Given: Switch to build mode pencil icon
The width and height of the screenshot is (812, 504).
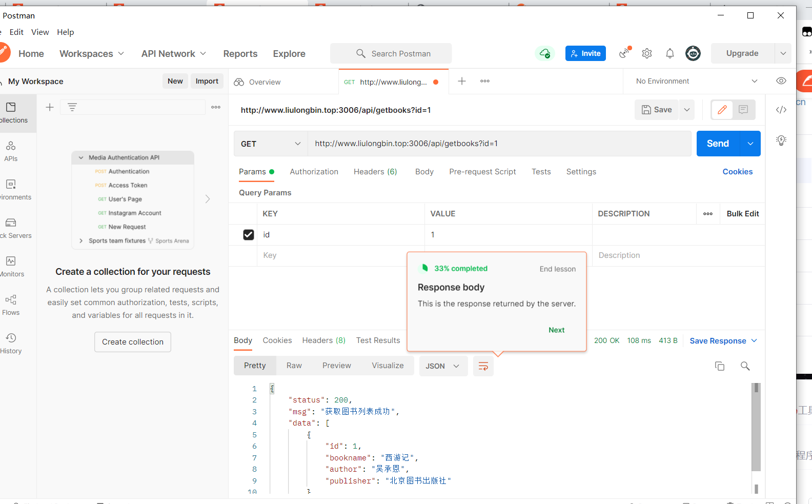Looking at the screenshot, I should pos(722,110).
